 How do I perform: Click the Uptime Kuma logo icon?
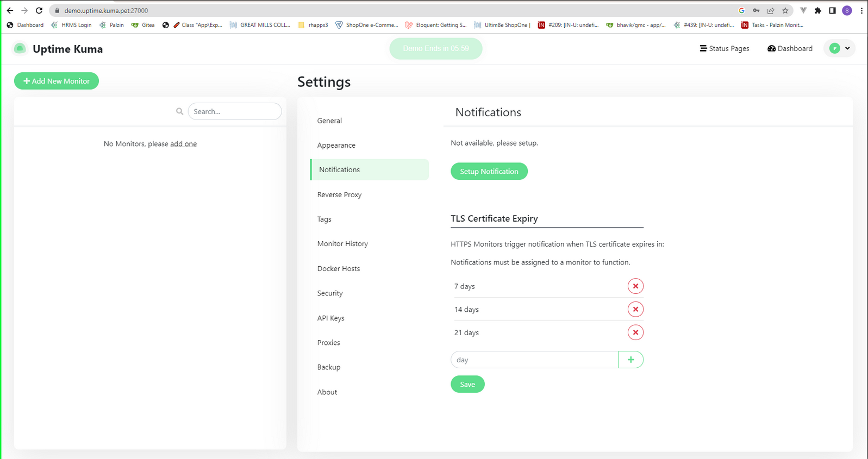coord(20,48)
